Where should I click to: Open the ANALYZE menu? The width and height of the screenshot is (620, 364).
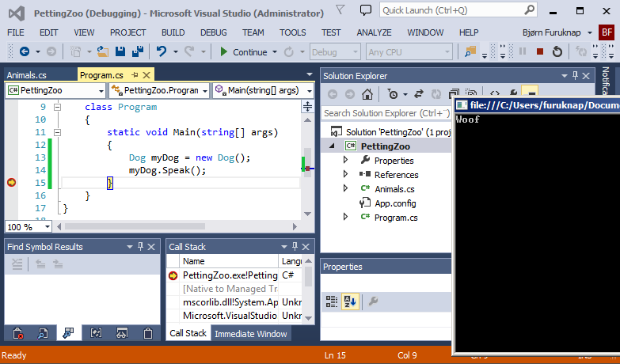click(x=374, y=32)
